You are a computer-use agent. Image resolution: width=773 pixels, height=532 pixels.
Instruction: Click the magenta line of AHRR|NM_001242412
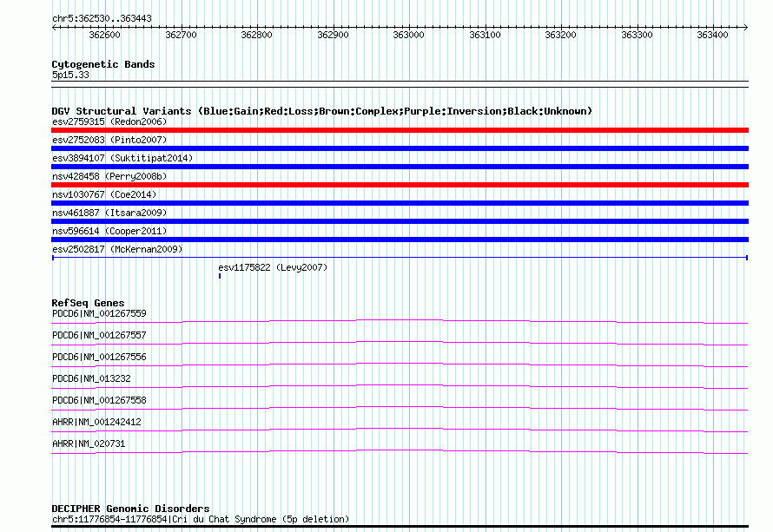[x=400, y=430]
